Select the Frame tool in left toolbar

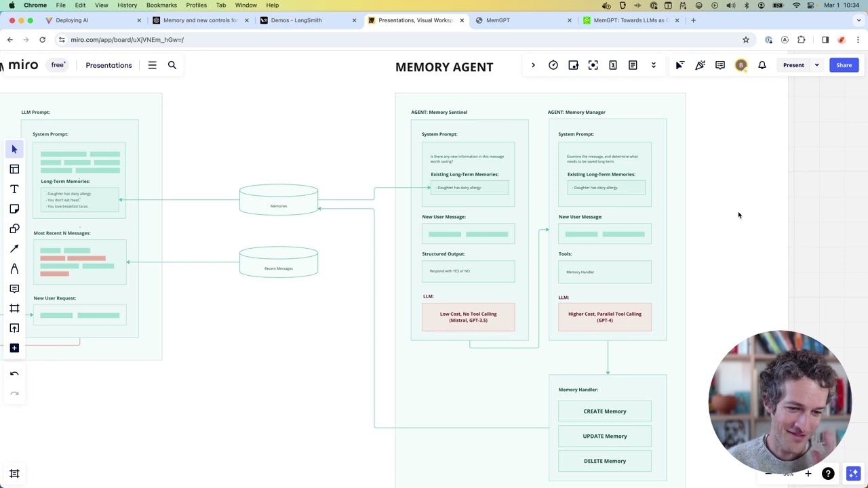pyautogui.click(x=14, y=308)
